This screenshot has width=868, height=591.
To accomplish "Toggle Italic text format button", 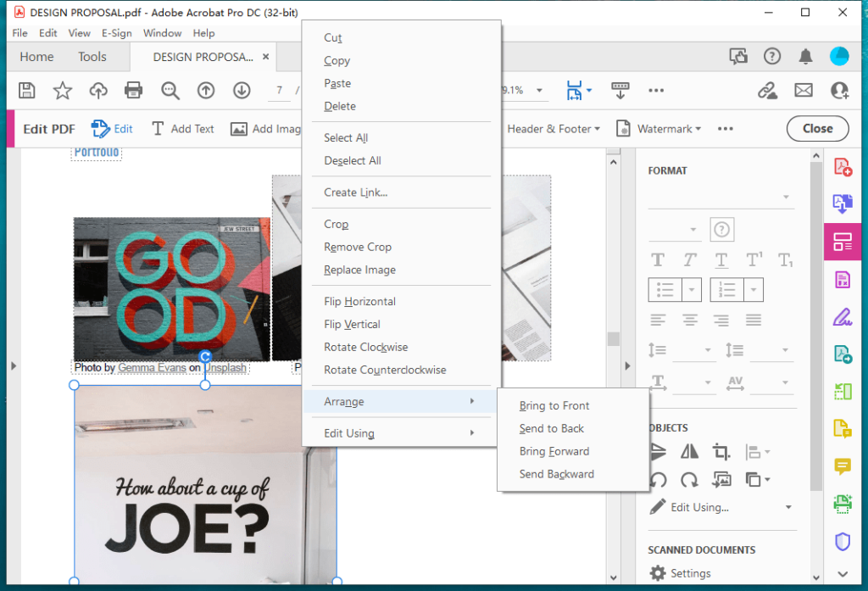I will pyautogui.click(x=689, y=259).
